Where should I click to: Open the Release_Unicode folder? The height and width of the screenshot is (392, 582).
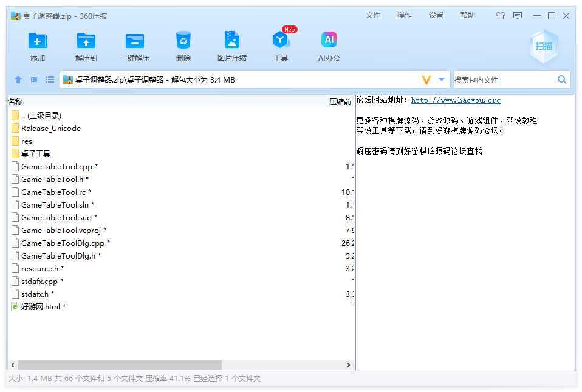point(50,128)
